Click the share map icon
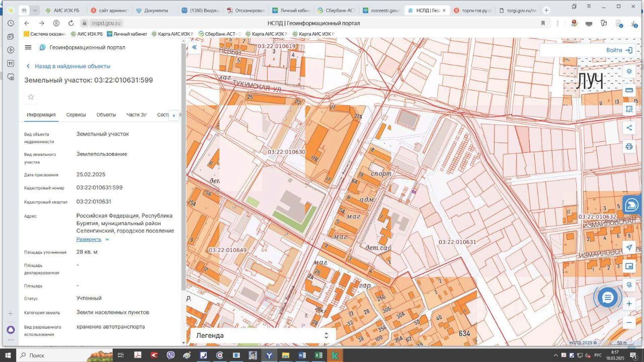644x362 pixels. (x=629, y=128)
